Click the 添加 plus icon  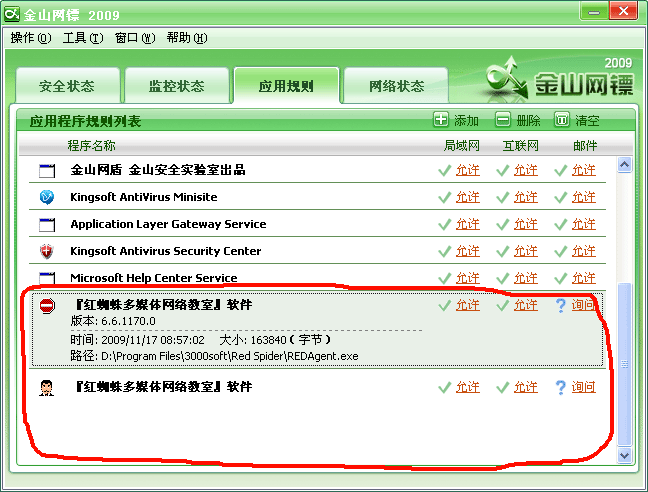(x=441, y=120)
